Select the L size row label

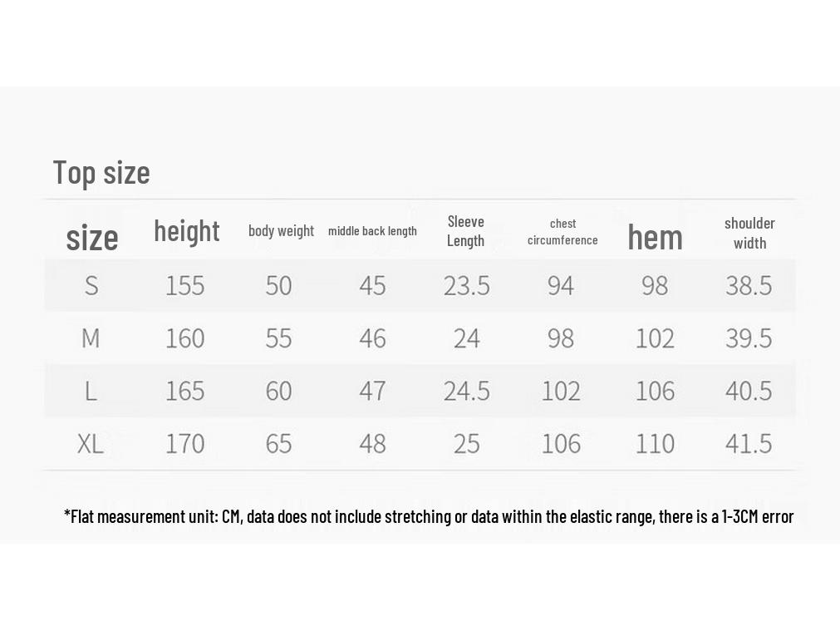point(91,391)
